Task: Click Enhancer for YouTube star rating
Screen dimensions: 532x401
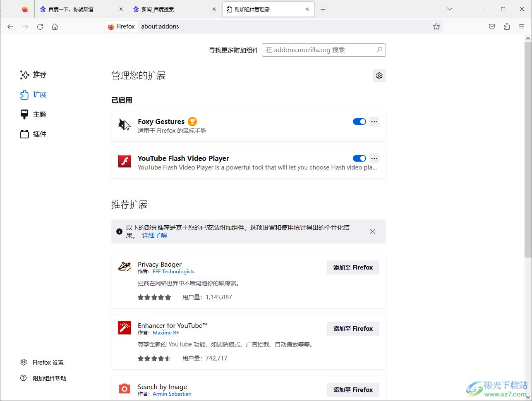Action: (154, 358)
